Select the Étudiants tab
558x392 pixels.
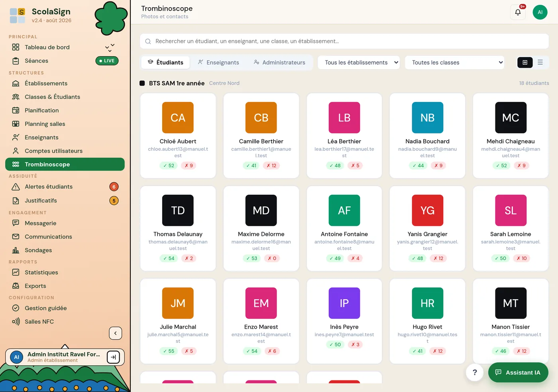pos(165,63)
